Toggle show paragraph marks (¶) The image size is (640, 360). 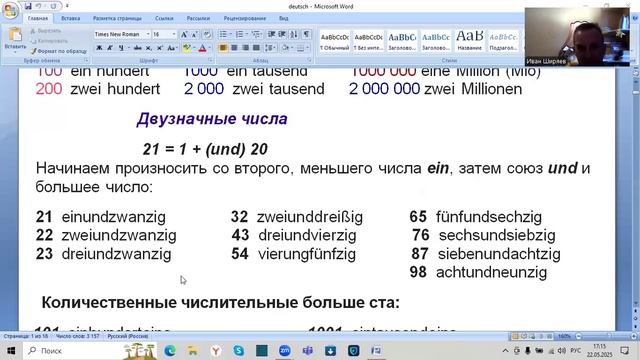[x=306, y=34]
